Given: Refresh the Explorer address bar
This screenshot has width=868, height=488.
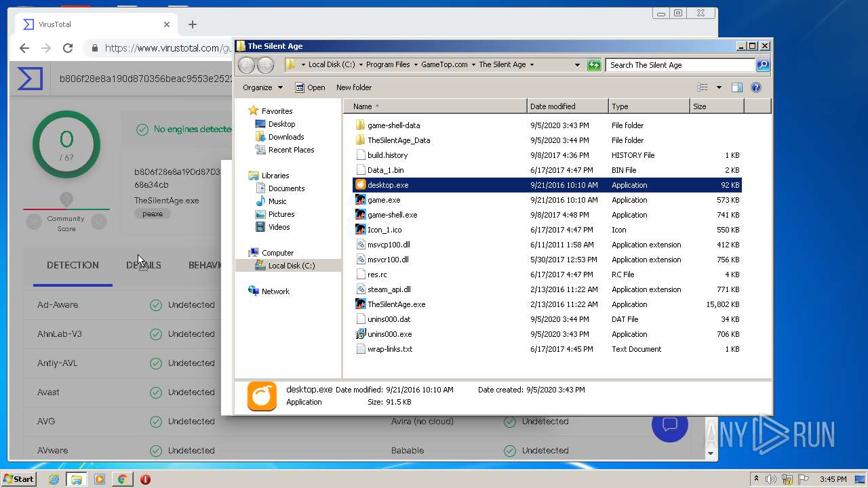Looking at the screenshot, I should coord(594,65).
